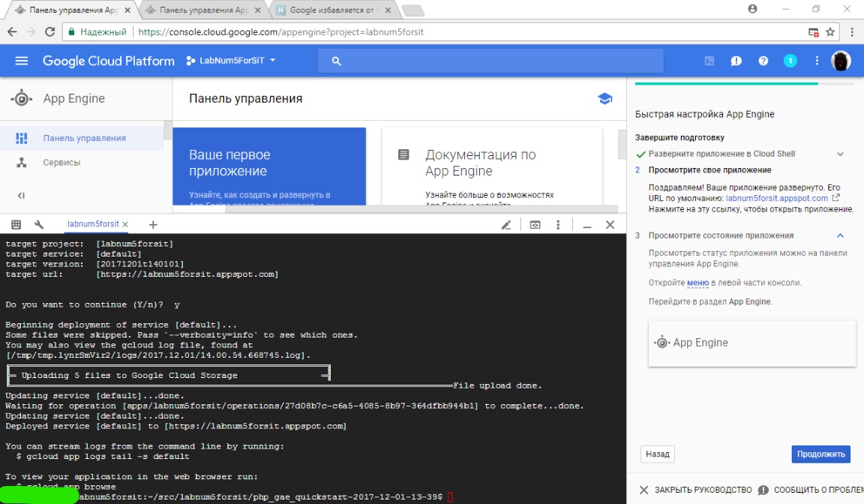Go back in browser history
The height and width of the screenshot is (504, 864).
coord(12,32)
